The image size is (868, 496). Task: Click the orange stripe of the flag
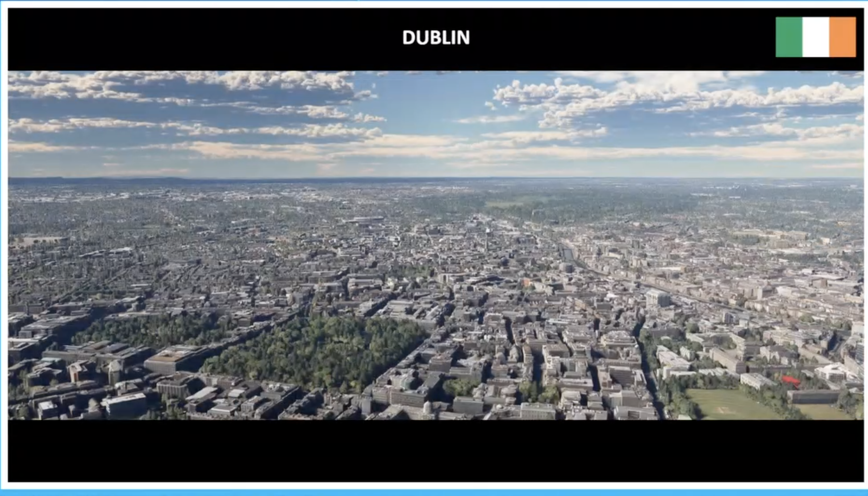pyautogui.click(x=843, y=37)
